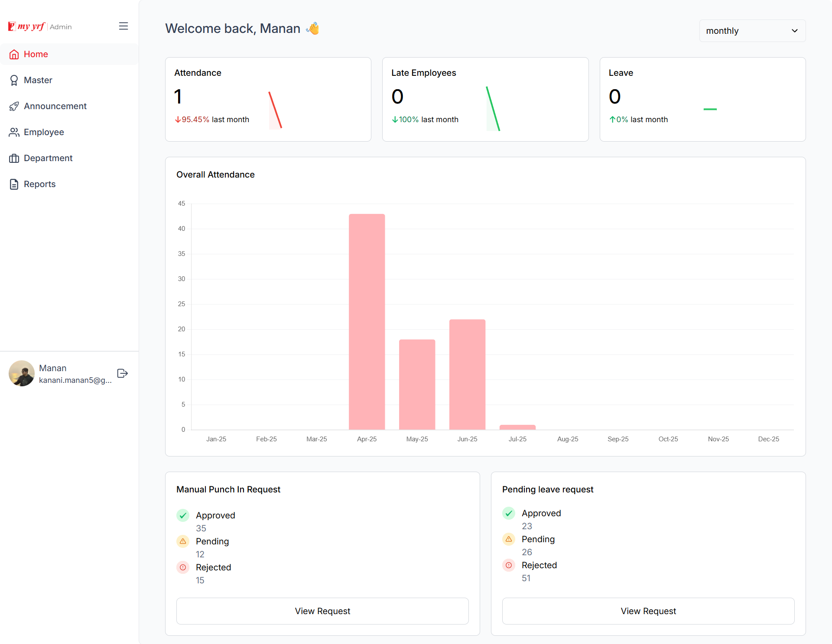This screenshot has width=832, height=644.
Task: Click the Announcement rocket icon
Action: [x=14, y=106]
